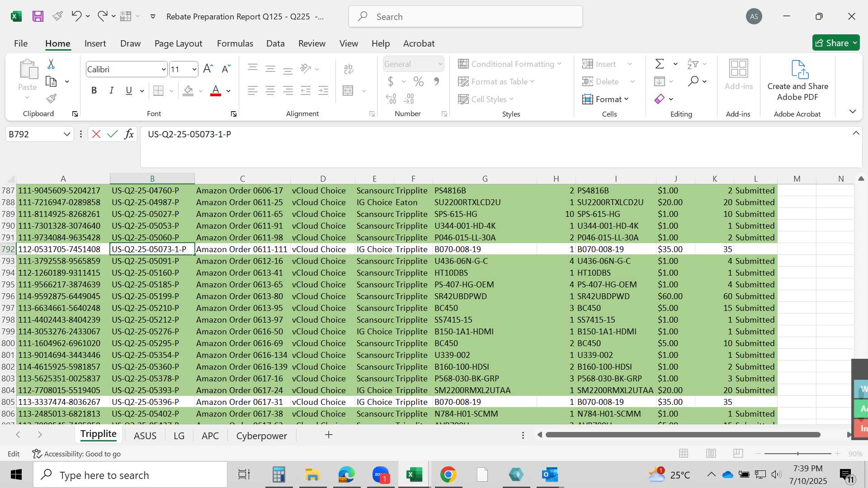868x488 pixels.
Task: Click the Clear eraser icon
Action: [x=660, y=99]
